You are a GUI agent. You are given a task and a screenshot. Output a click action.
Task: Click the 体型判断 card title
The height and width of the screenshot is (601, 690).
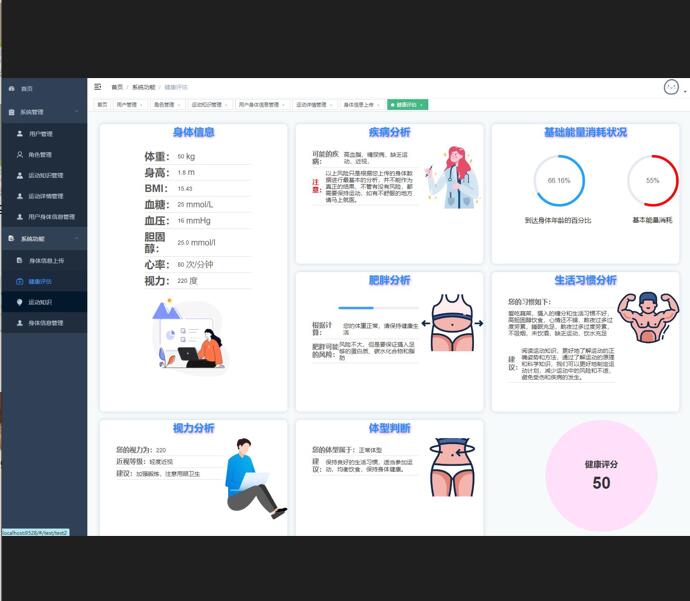[389, 428]
